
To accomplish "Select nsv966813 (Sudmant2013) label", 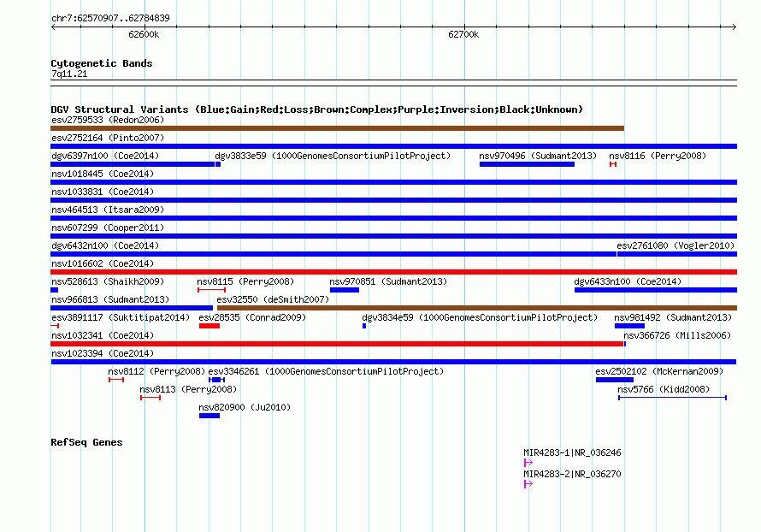I will pos(110,299).
